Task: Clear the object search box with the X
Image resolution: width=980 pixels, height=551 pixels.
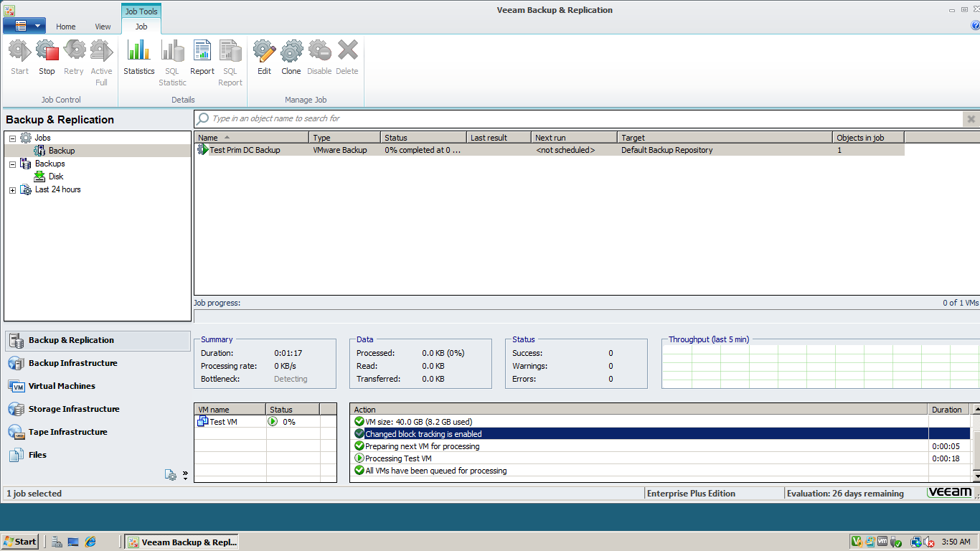Action: [x=971, y=118]
